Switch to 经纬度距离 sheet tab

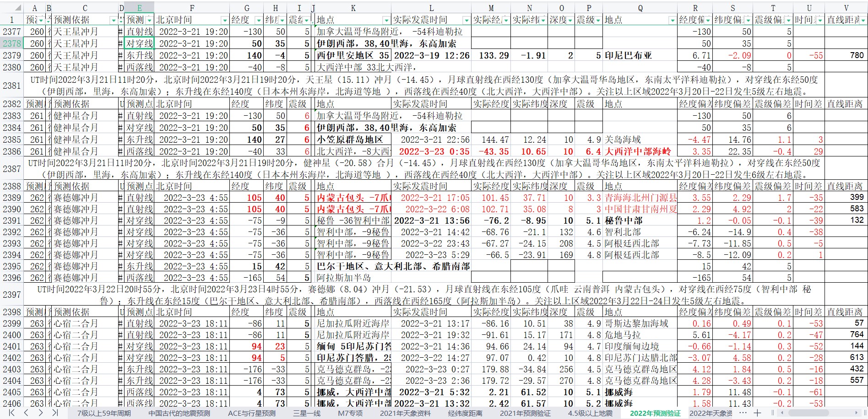[x=465, y=413]
